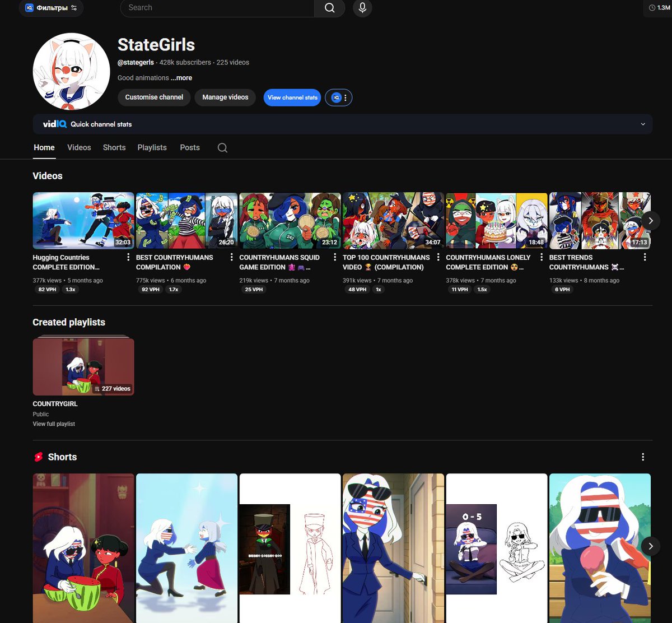This screenshot has height=623, width=672.
Task: Click the 6 VPH badge
Action: (562, 290)
